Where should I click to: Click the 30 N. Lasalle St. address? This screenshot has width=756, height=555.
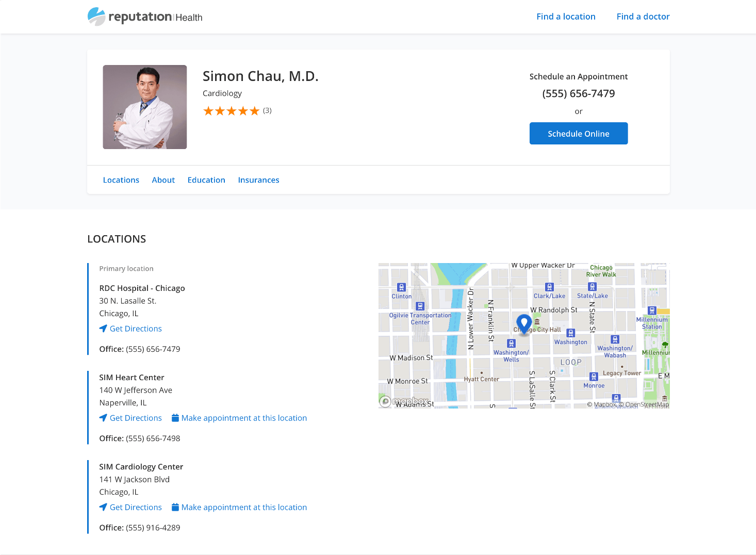pyautogui.click(x=128, y=301)
